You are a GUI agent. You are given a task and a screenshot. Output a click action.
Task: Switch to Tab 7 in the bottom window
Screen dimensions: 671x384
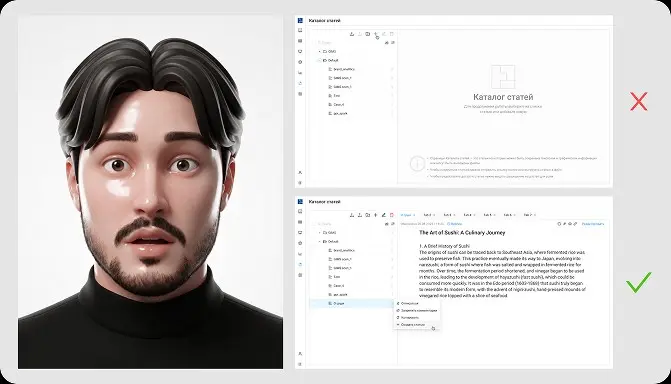click(529, 215)
